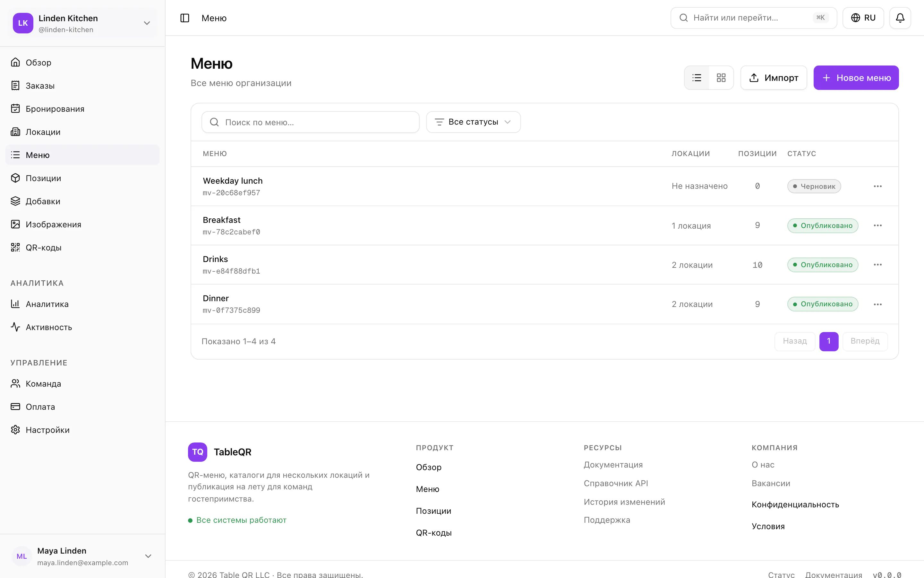Open Добавки in sidebar
924x578 pixels.
click(x=82, y=201)
